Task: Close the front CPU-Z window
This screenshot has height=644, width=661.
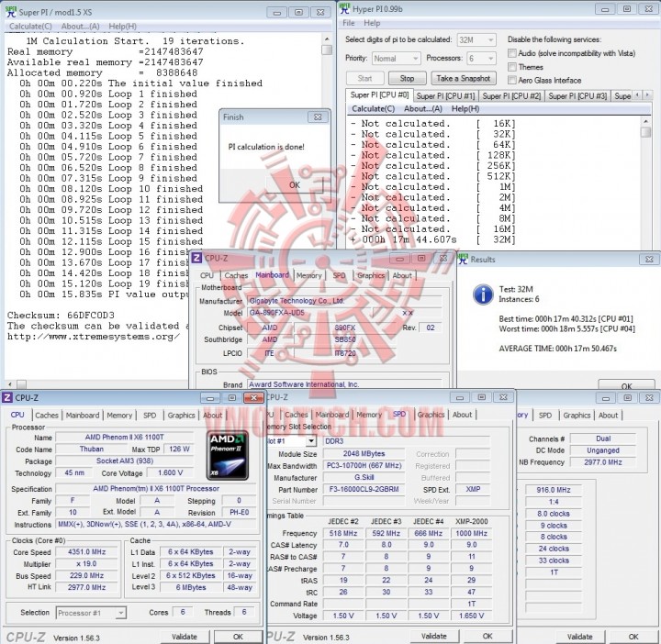Action: pos(254,397)
